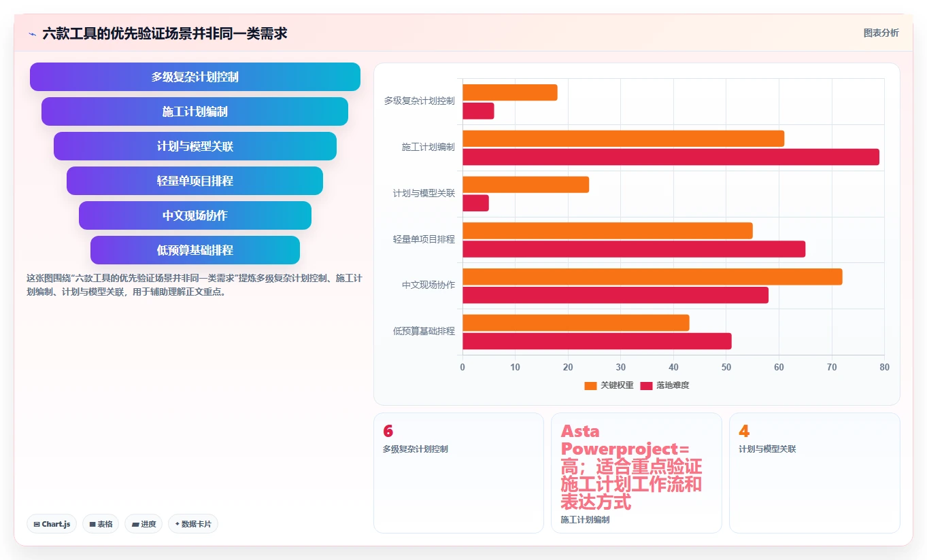Select the 多级复杂计划控制 funnel stage
The width and height of the screenshot is (927, 560).
point(195,77)
